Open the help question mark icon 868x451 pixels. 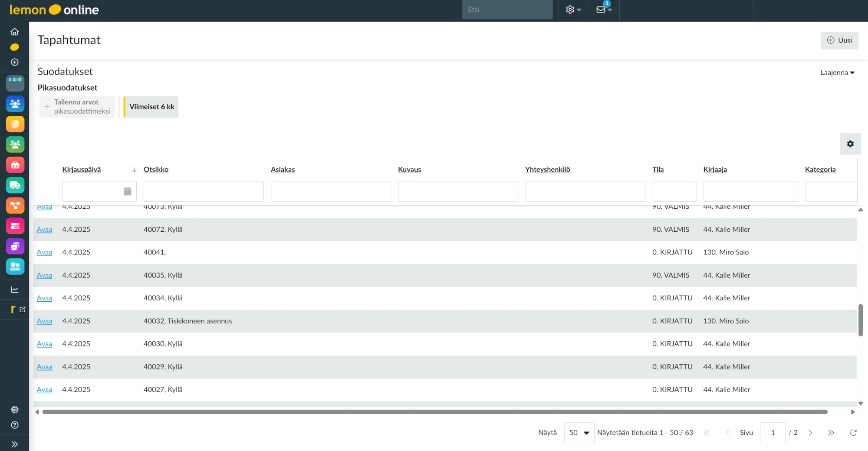(x=15, y=425)
